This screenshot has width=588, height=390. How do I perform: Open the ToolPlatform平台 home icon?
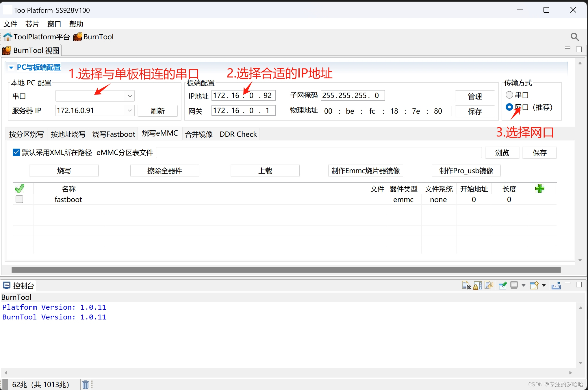[x=8, y=37]
